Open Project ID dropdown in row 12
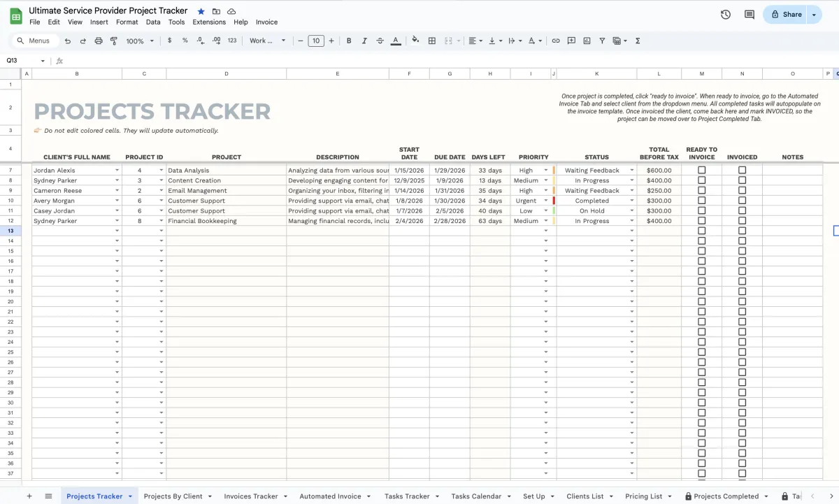The image size is (839, 504). click(162, 221)
